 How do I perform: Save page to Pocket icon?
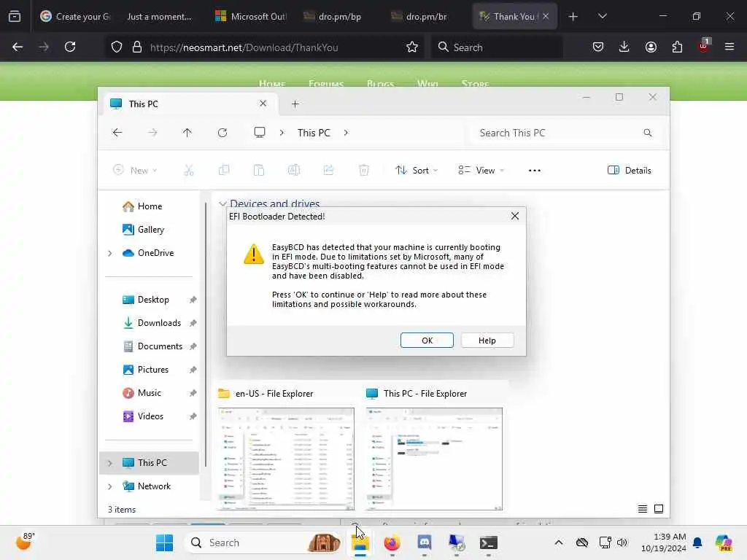pos(598,47)
